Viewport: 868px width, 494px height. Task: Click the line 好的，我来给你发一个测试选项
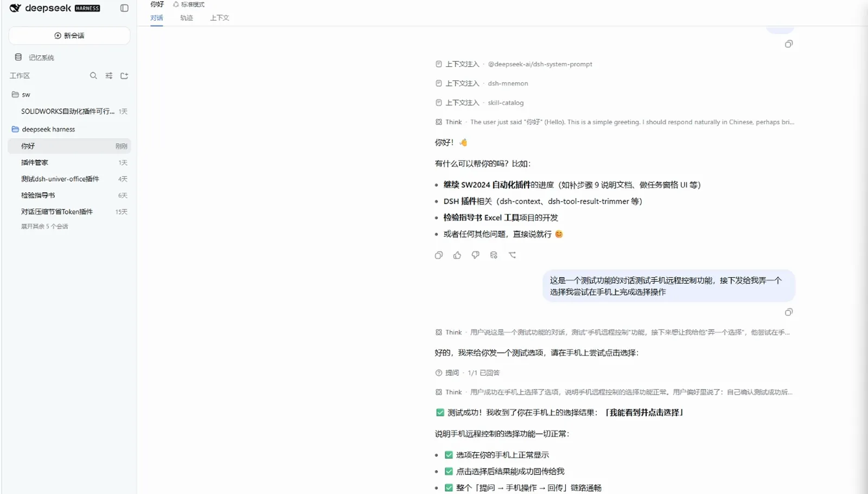click(x=537, y=353)
